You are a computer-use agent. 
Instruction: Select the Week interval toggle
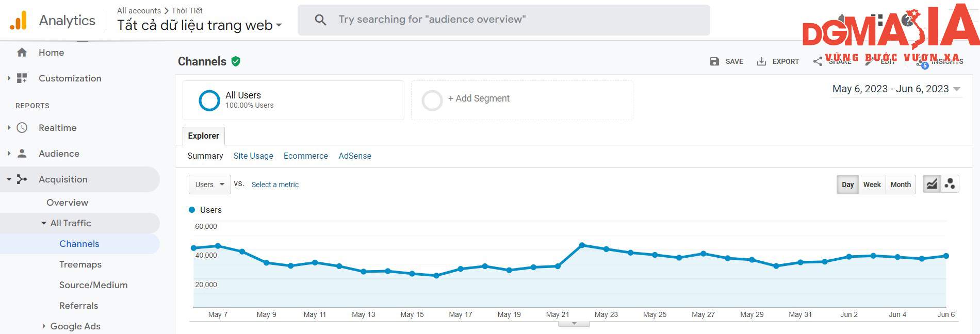pyautogui.click(x=872, y=185)
